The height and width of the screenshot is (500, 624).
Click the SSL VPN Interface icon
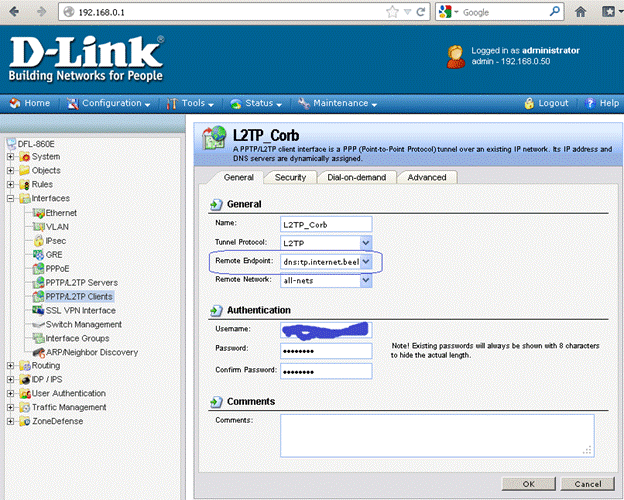pyautogui.click(x=38, y=310)
